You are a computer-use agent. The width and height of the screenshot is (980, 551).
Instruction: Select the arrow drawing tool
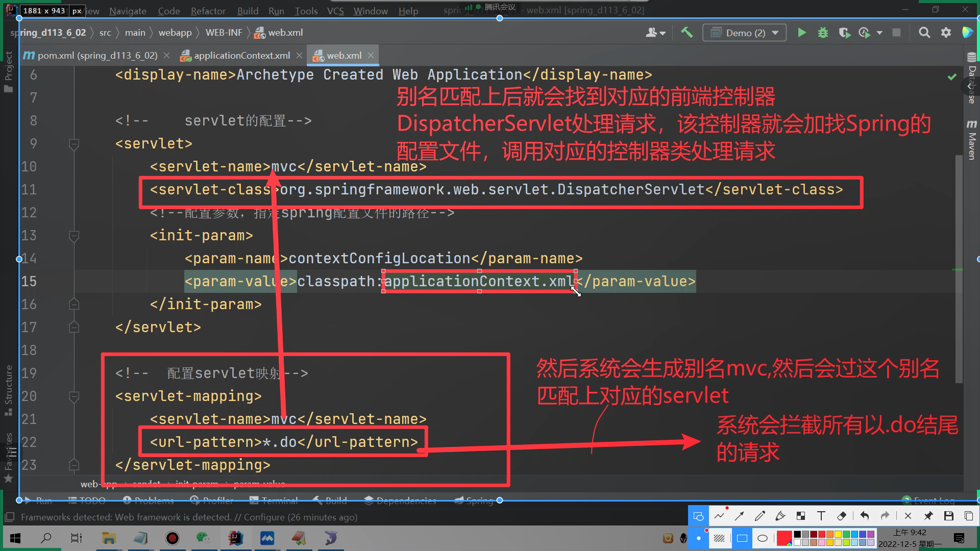[739, 516]
